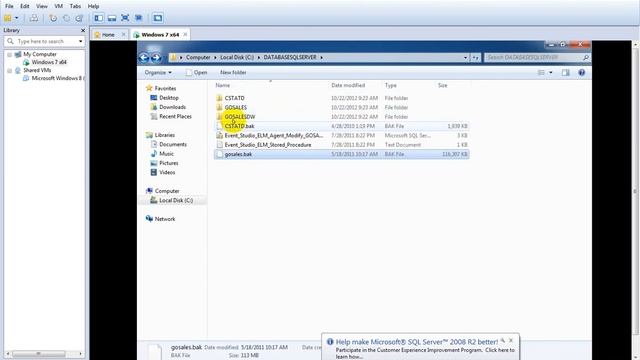640x360 pixels.
Task: Open Downloads in Favorites
Action: coord(172,107)
